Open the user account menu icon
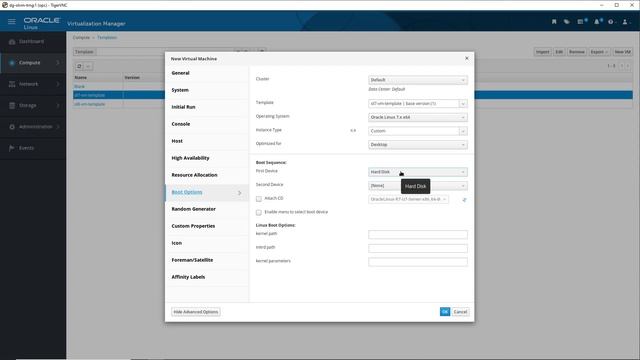Viewport: 640px width, 360px height. [625, 22]
